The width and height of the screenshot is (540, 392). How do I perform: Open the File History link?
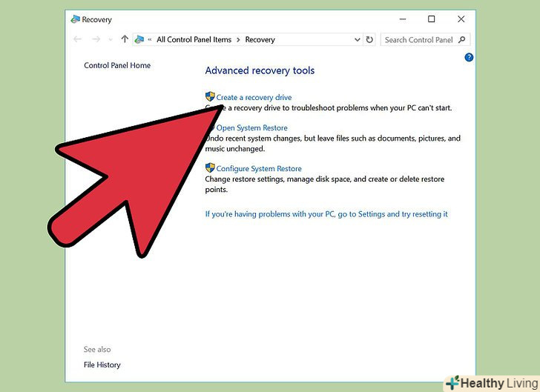[102, 365]
